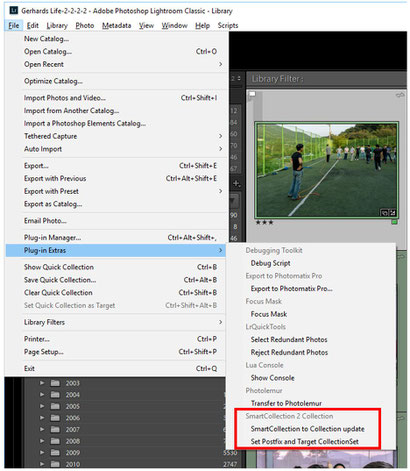The image size is (410, 471).
Task: Select Page Setup entry
Action: (117, 352)
